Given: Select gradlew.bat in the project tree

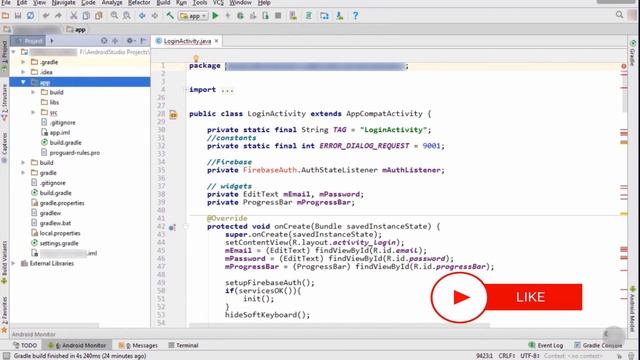Looking at the screenshot, I should 51,223.
